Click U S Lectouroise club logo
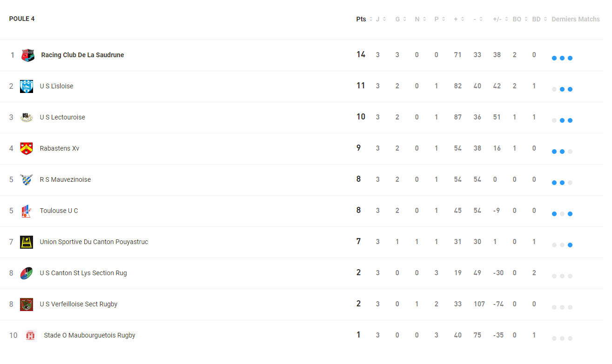This screenshot has width=612, height=364. click(27, 118)
